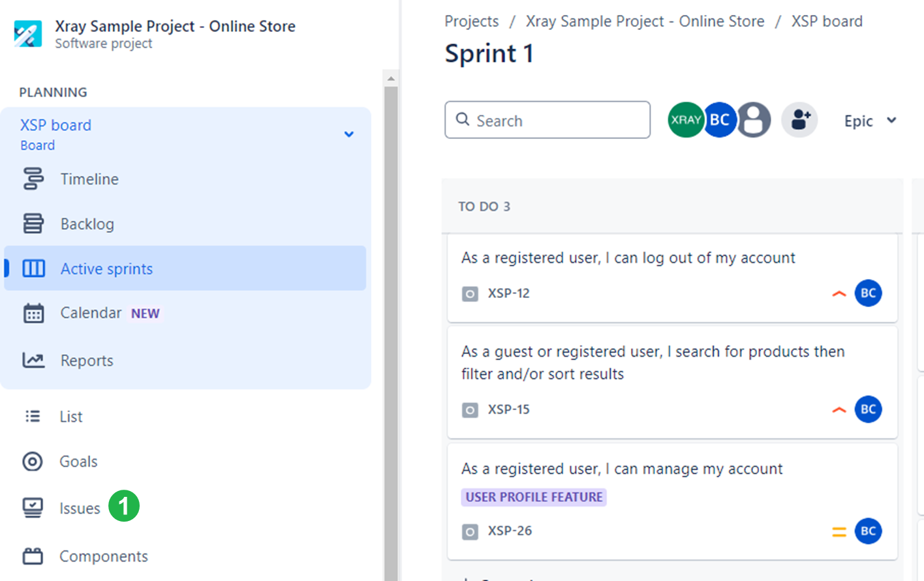Click high priority arrow on XSP-12
The height and width of the screenshot is (581, 924).
coord(839,294)
